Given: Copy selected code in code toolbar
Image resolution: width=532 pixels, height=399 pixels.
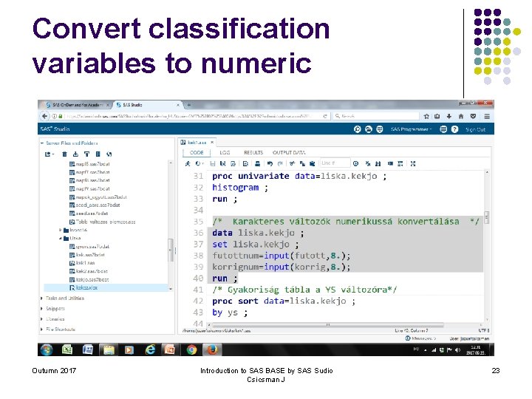Looking at the screenshot, I should click(x=302, y=163).
